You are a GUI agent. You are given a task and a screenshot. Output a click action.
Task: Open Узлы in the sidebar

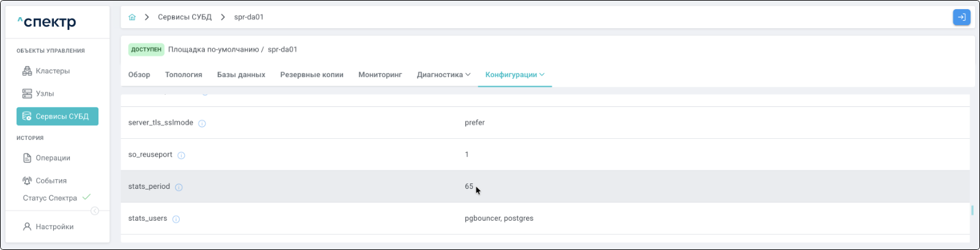pos(45,94)
